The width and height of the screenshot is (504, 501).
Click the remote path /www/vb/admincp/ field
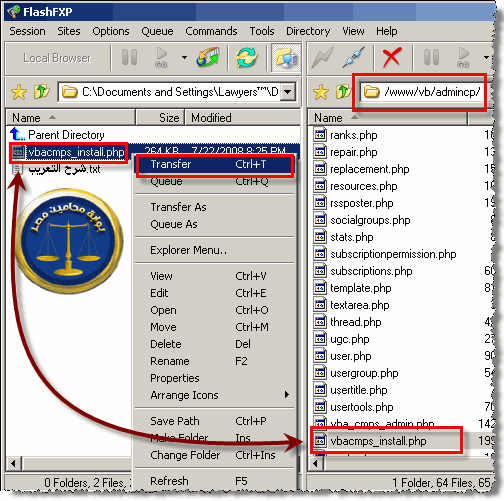422,92
